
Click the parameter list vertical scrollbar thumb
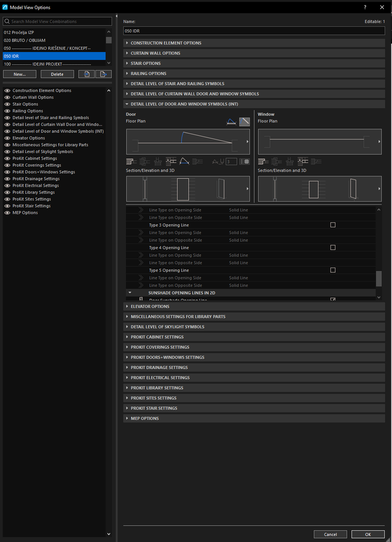[x=379, y=279]
